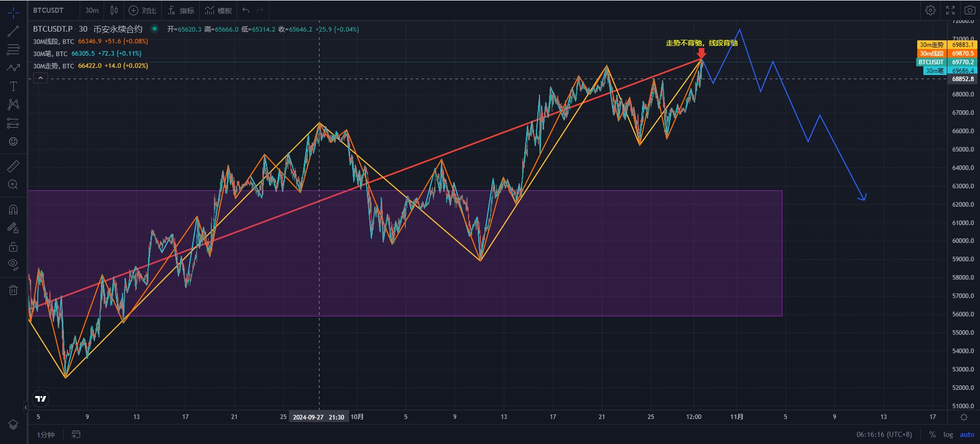The height and width of the screenshot is (444, 980).
Task: Open the BTCUSDT symbol search
Action: (x=48, y=10)
